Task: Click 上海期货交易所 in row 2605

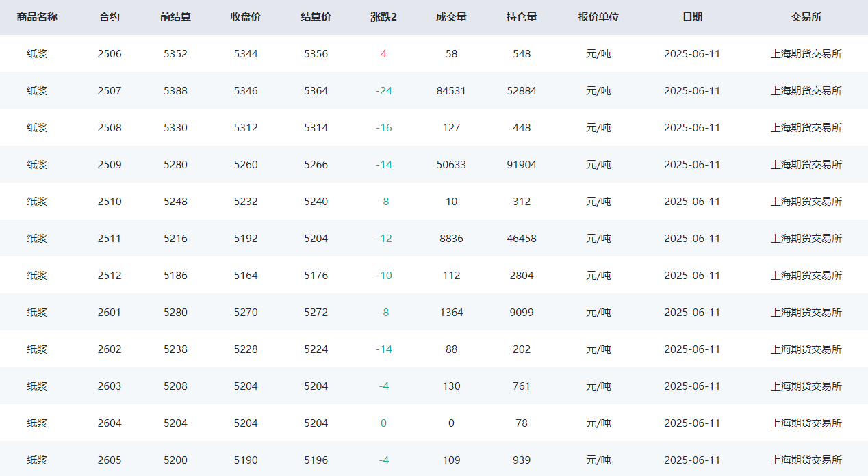Action: (x=806, y=460)
